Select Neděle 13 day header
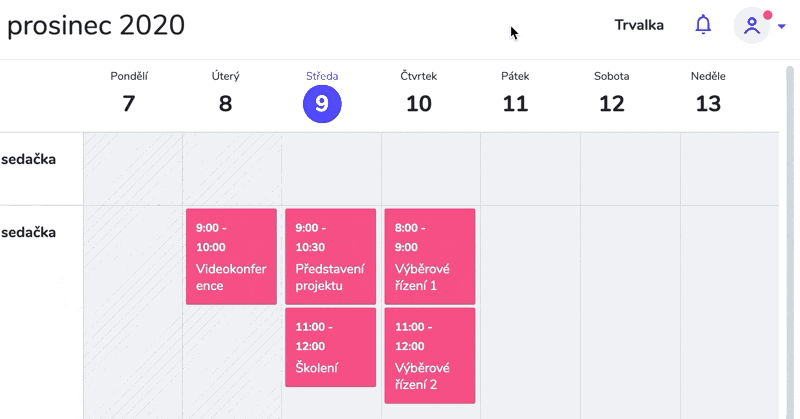 pos(708,93)
